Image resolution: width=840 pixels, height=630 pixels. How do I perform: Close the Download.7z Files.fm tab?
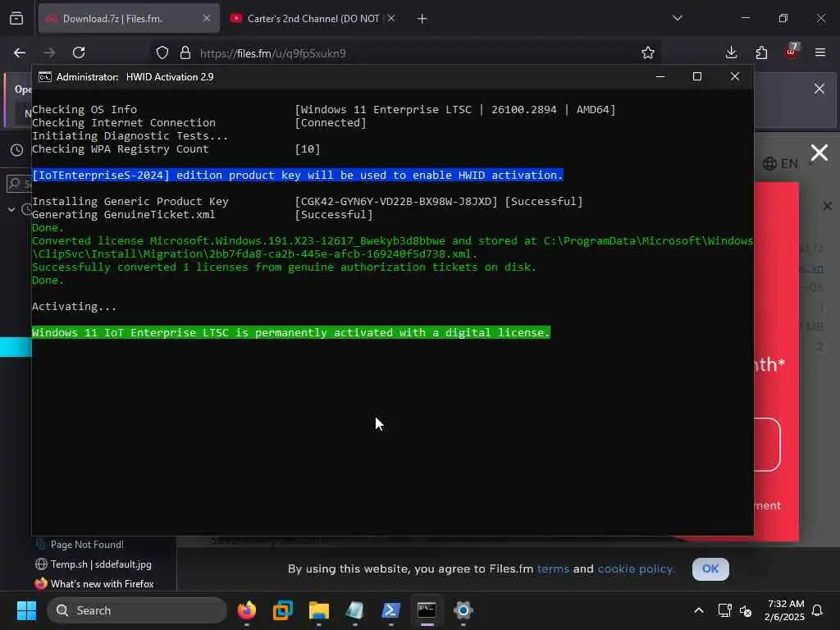pyautogui.click(x=207, y=19)
